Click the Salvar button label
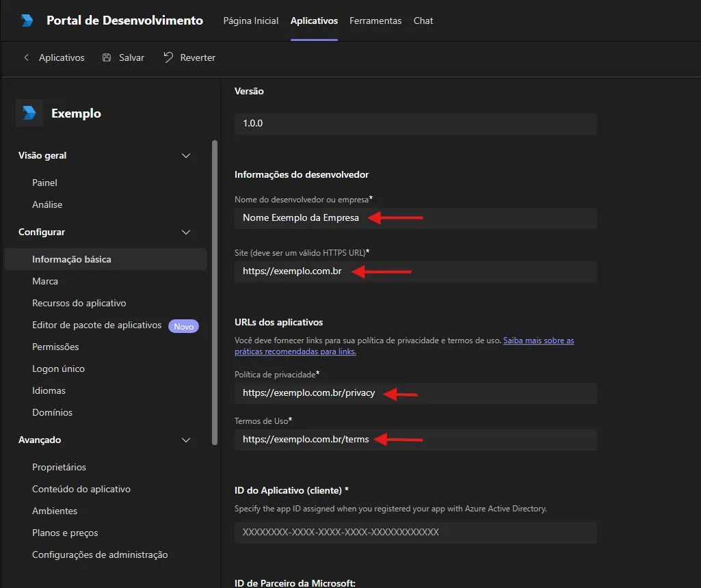Image resolution: width=701 pixels, height=588 pixels. click(x=131, y=57)
